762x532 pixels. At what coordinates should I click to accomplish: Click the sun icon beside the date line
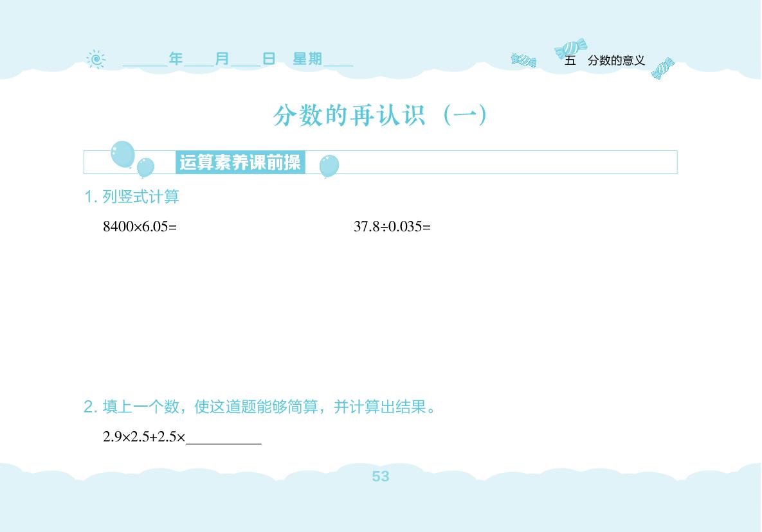[96, 59]
